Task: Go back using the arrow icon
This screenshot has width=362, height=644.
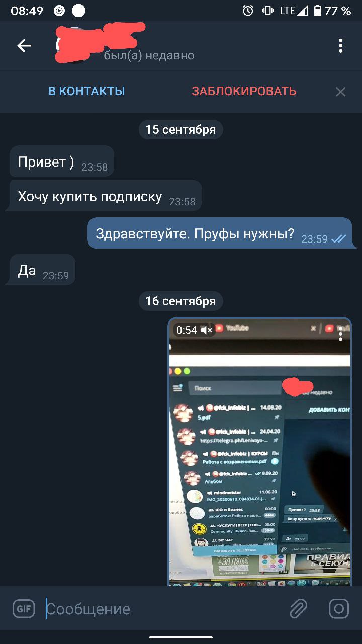Action: point(24,46)
